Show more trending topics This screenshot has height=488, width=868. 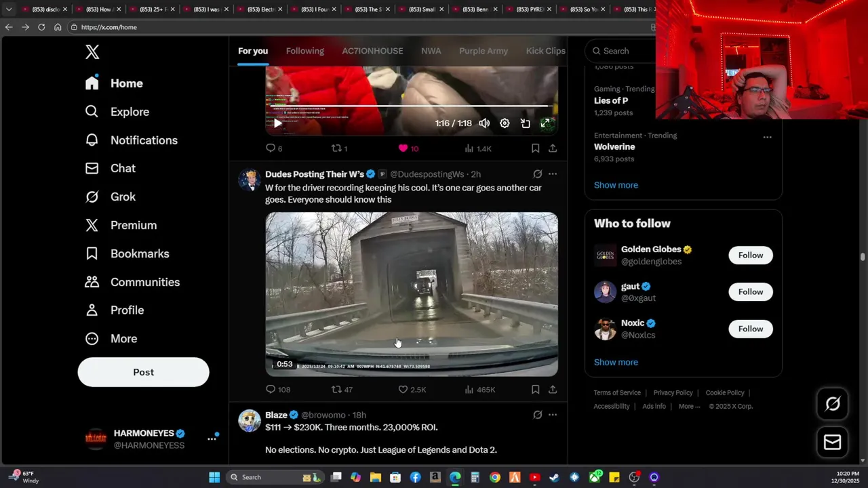tap(616, 185)
